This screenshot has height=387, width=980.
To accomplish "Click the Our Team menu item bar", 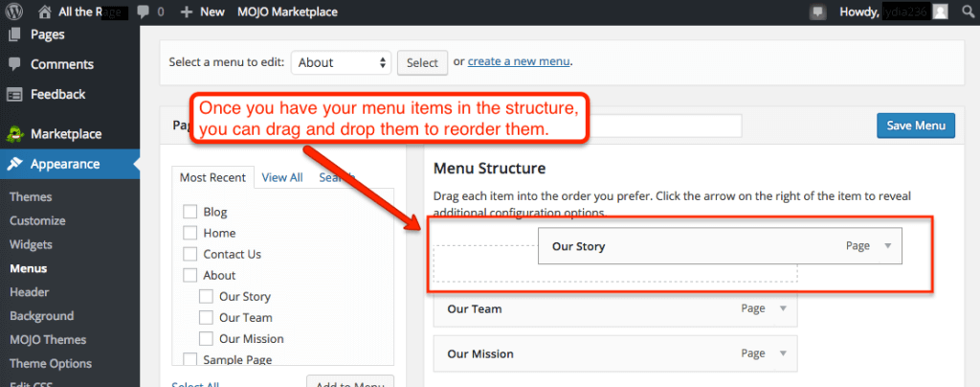I will (x=615, y=308).
